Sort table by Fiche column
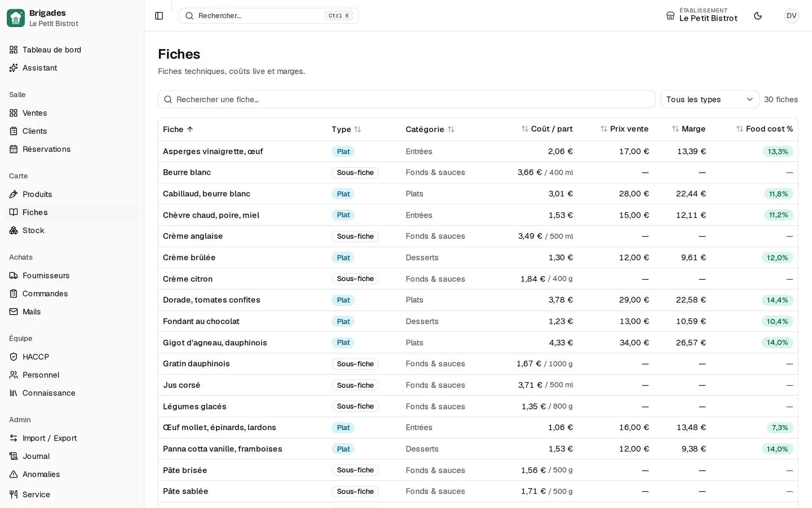The width and height of the screenshot is (812, 508). pyautogui.click(x=178, y=129)
